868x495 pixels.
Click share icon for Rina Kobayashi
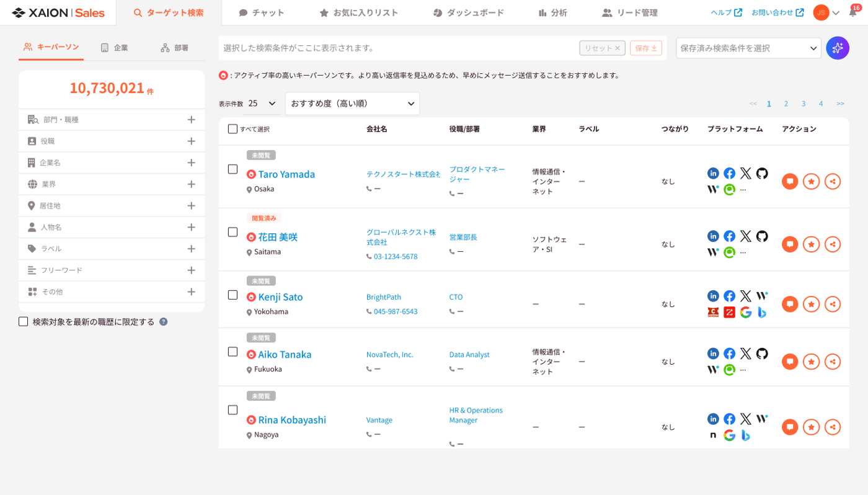833,427
